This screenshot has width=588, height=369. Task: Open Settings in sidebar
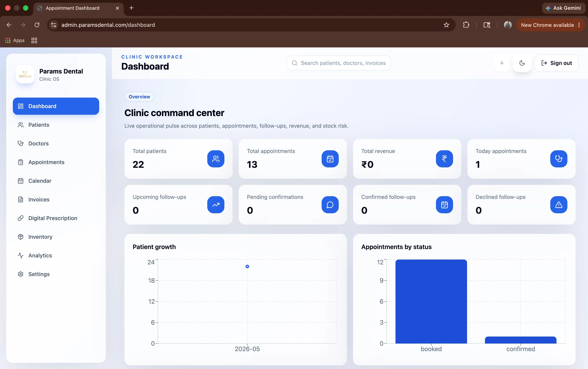pyautogui.click(x=56, y=274)
